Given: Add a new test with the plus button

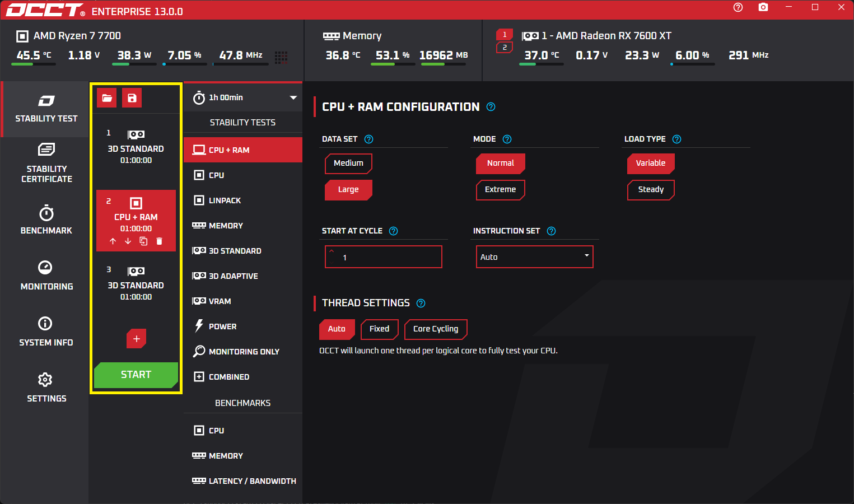Looking at the screenshot, I should 136,339.
